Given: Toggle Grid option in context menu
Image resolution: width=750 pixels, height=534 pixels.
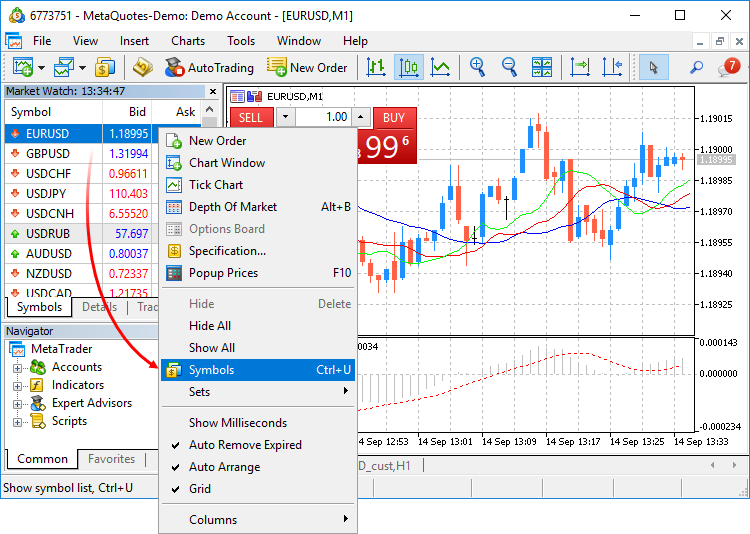Looking at the screenshot, I should coord(258,489).
